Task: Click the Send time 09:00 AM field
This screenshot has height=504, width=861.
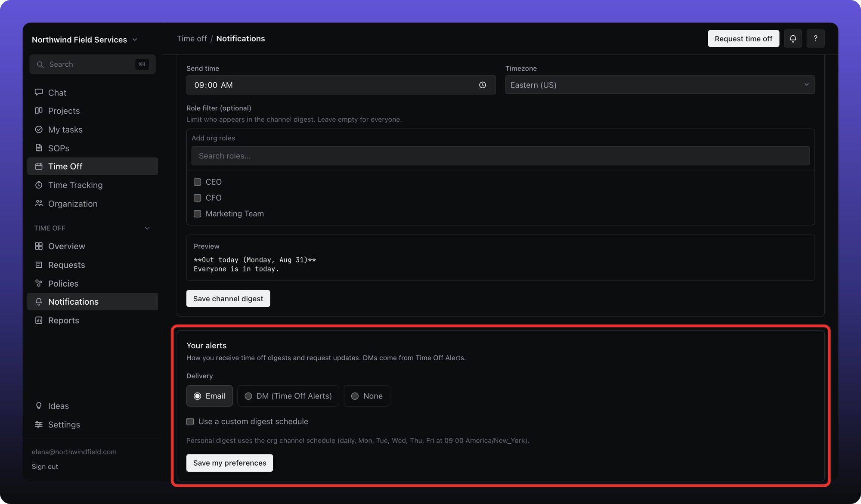Action: [x=341, y=85]
